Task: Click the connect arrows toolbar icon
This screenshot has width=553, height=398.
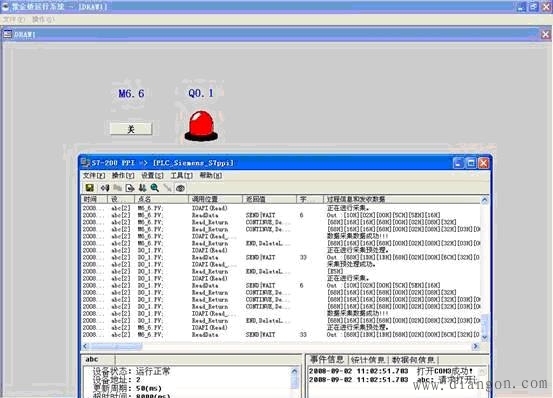Action: coord(105,188)
